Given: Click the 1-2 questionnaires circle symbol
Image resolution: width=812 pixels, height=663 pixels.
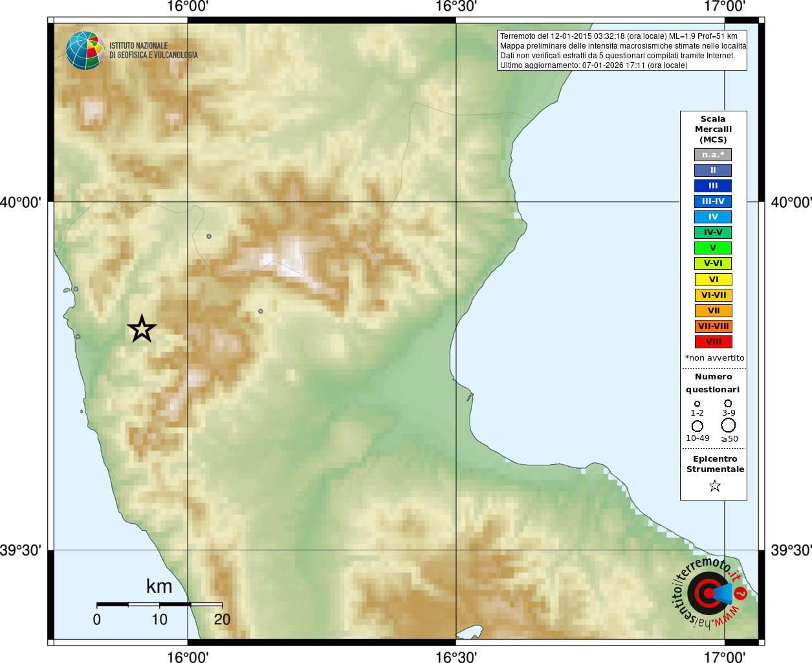Looking at the screenshot, I should tap(697, 404).
